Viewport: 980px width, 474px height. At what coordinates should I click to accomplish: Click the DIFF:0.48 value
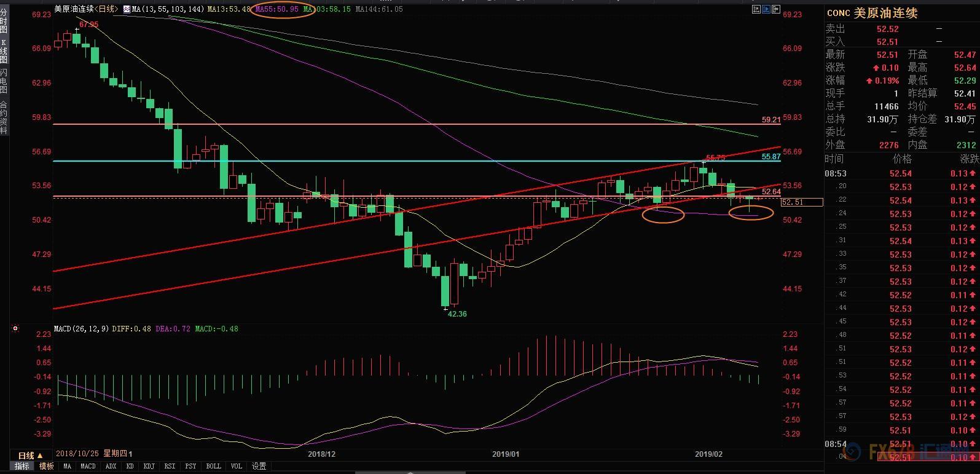point(131,329)
